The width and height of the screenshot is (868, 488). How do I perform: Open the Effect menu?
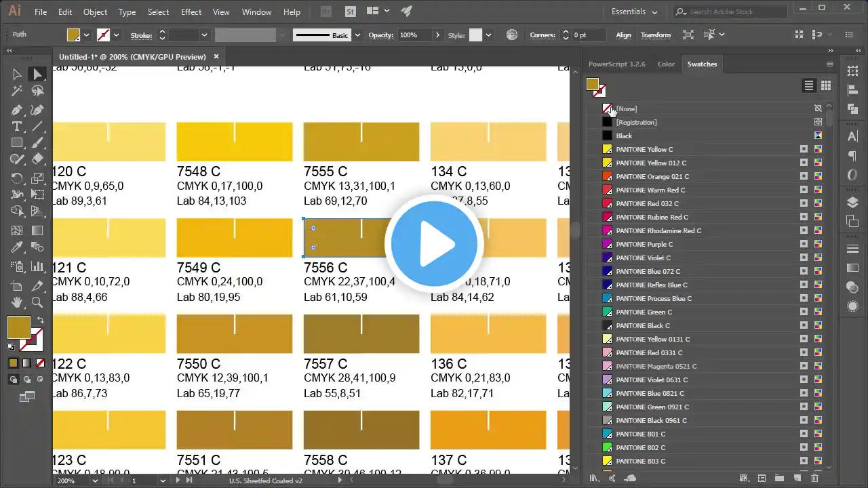[191, 12]
